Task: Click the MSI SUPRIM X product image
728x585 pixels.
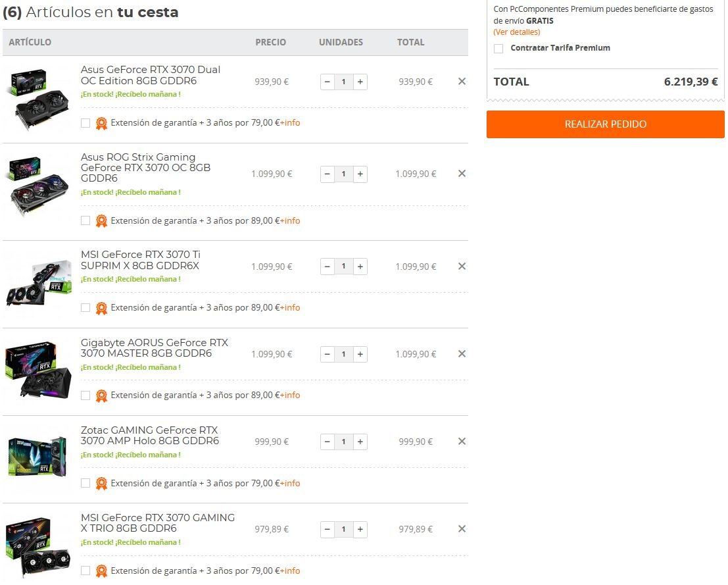Action: pyautogui.click(x=39, y=282)
